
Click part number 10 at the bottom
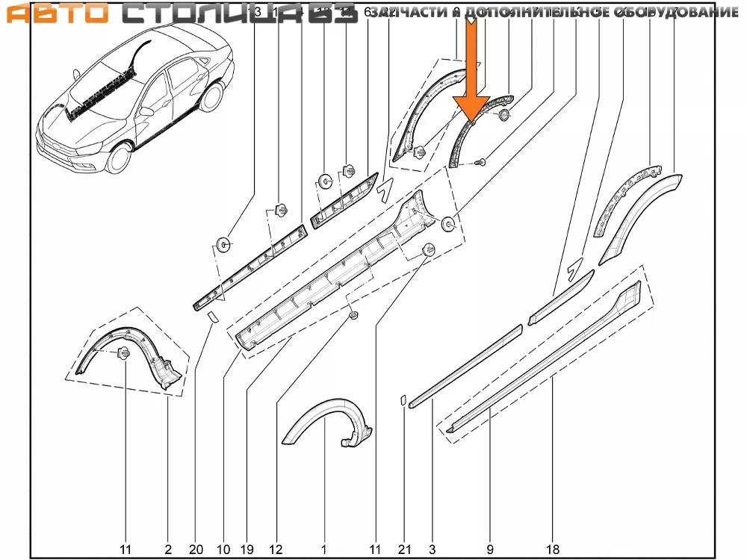pyautogui.click(x=223, y=550)
